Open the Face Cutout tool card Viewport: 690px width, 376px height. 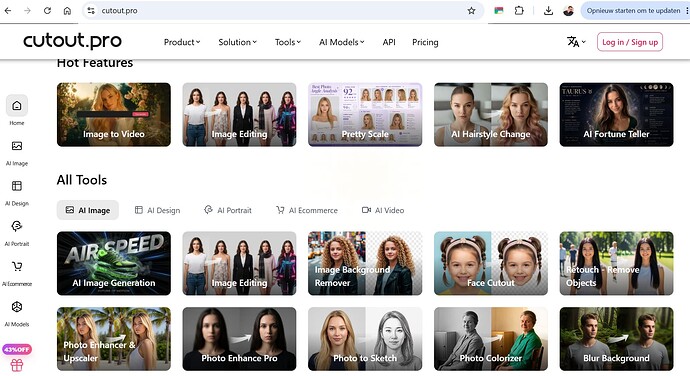[491, 263]
